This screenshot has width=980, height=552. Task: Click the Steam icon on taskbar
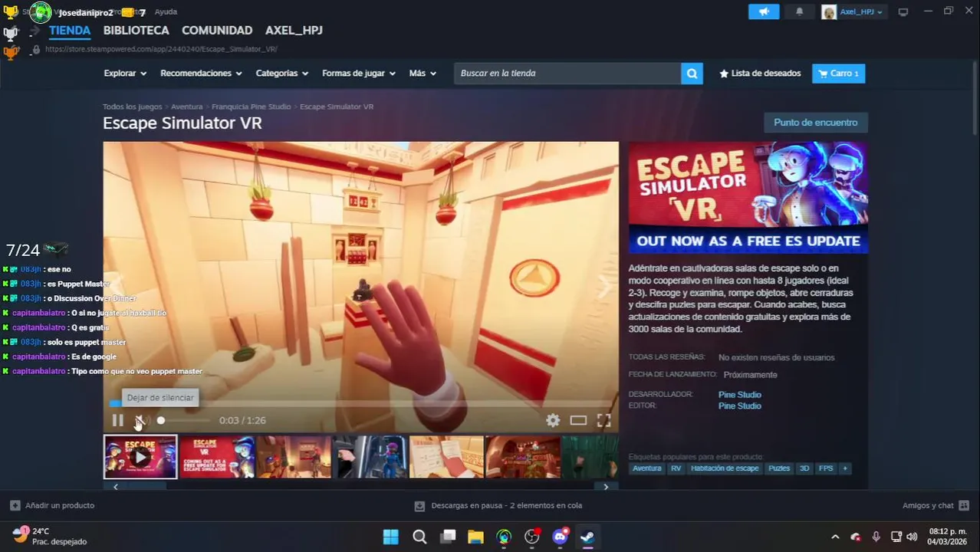pos(587,537)
